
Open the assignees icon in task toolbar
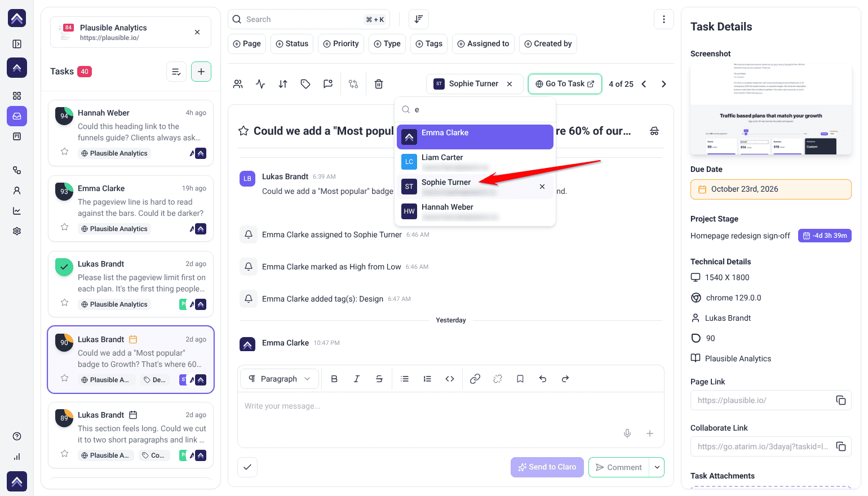point(238,84)
